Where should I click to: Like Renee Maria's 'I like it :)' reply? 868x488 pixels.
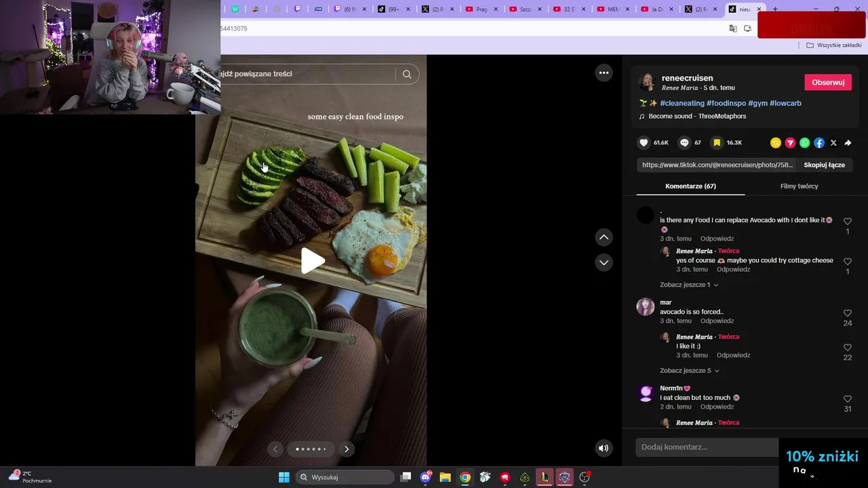848,348
